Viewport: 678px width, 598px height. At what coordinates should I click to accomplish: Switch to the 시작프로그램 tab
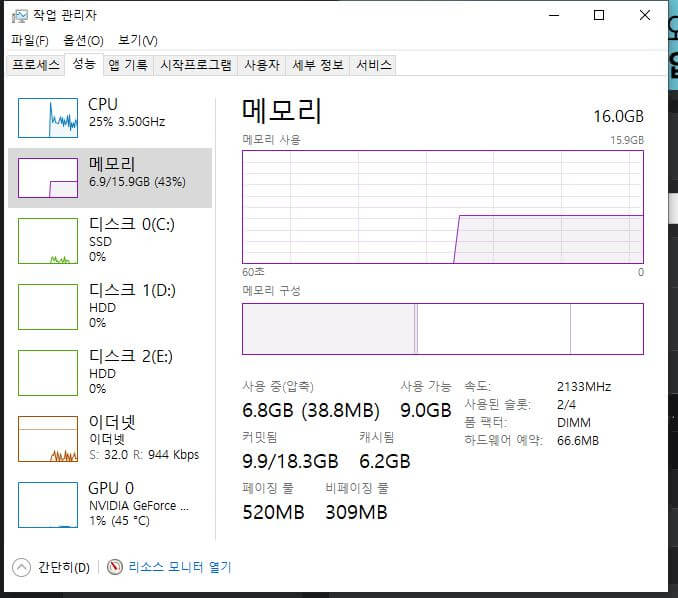click(196, 65)
